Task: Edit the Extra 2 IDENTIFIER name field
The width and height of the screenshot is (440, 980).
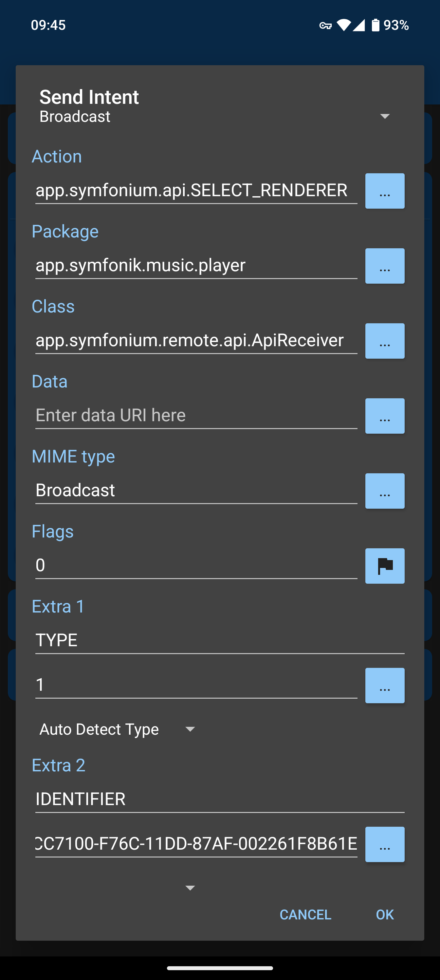Action: [x=219, y=799]
